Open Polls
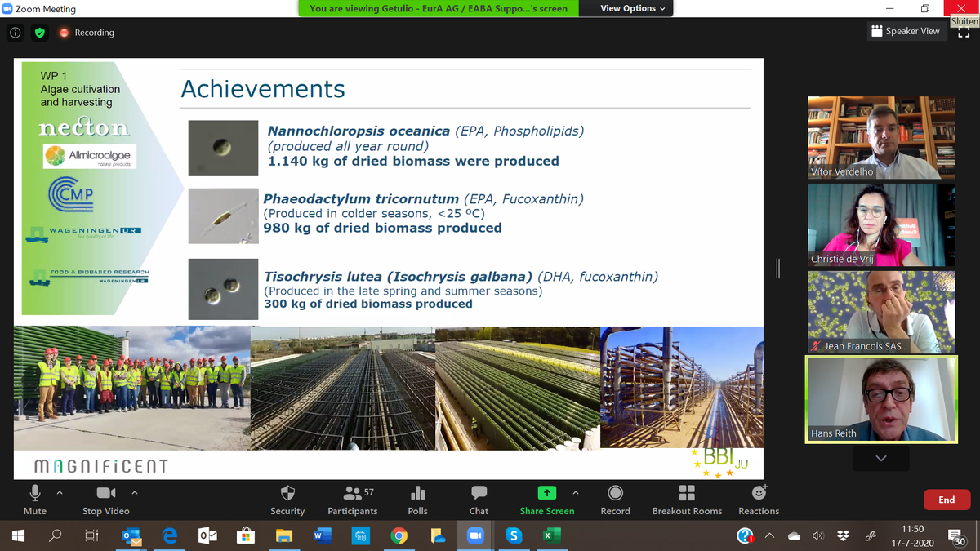 pos(417,500)
